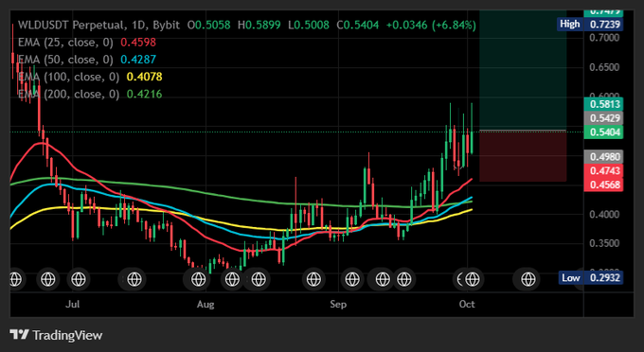
Task: Select the green 0.5813 price tag
Action: [603, 104]
